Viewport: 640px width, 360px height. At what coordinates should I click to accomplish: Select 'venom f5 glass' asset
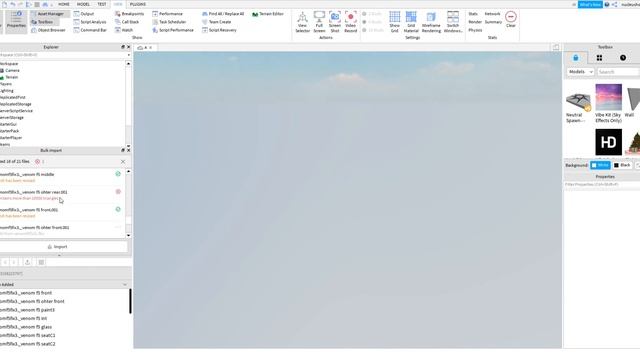coord(26,327)
